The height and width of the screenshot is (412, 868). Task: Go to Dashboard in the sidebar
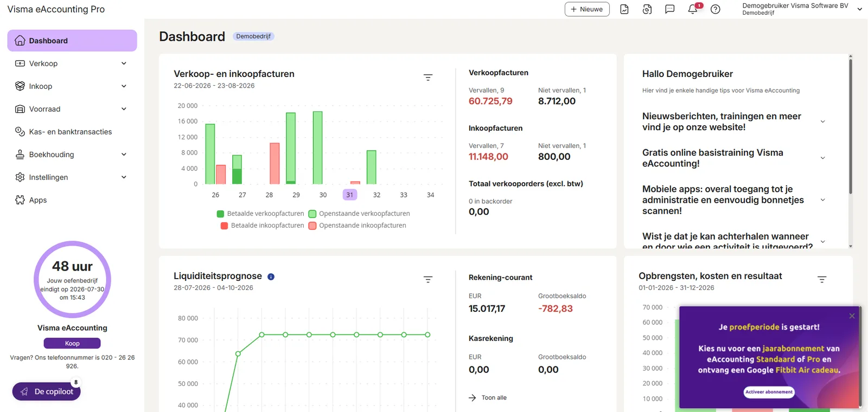72,41
